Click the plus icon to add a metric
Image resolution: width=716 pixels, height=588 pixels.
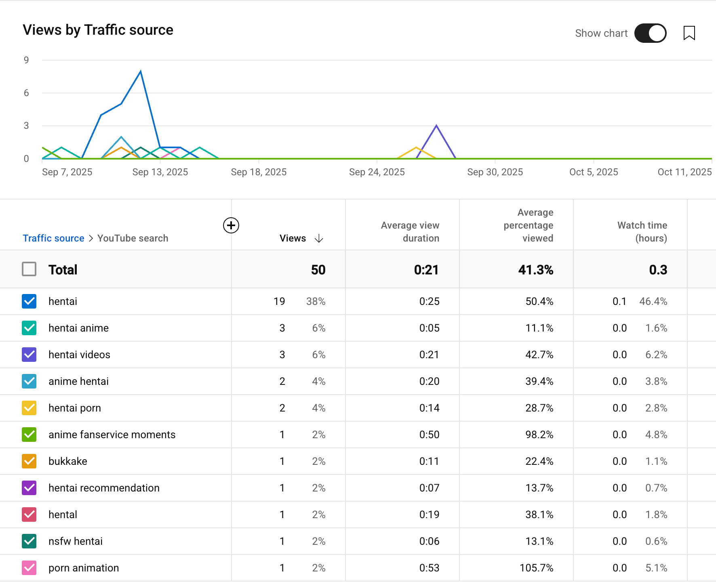(x=231, y=225)
